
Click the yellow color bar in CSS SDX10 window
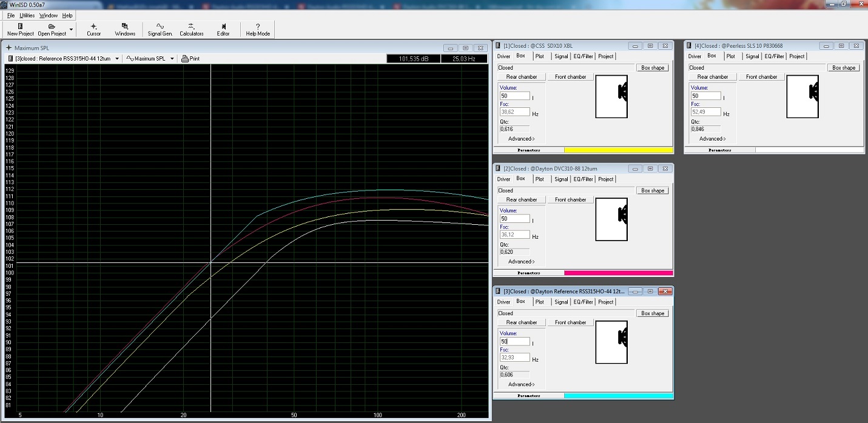click(x=618, y=150)
